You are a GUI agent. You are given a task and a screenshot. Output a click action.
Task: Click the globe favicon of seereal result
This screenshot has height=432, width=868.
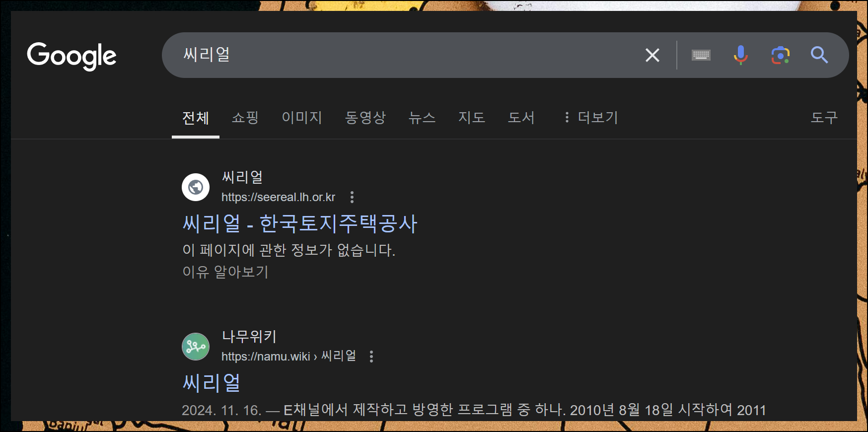(x=196, y=187)
